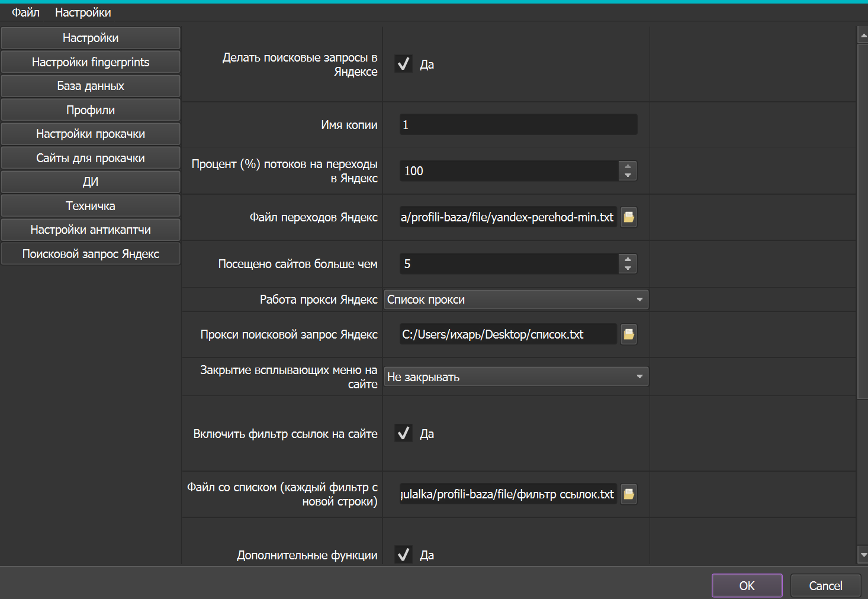
Task: Click the OK button
Action: point(747,585)
